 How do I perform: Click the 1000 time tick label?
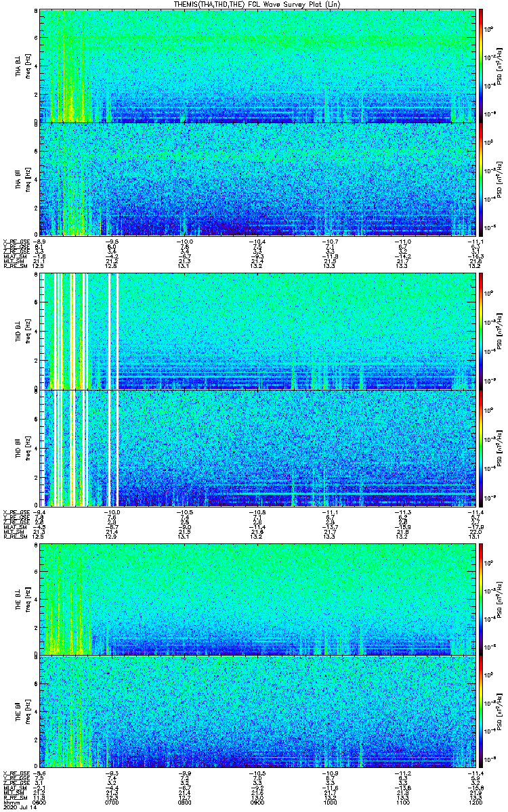[x=331, y=802]
